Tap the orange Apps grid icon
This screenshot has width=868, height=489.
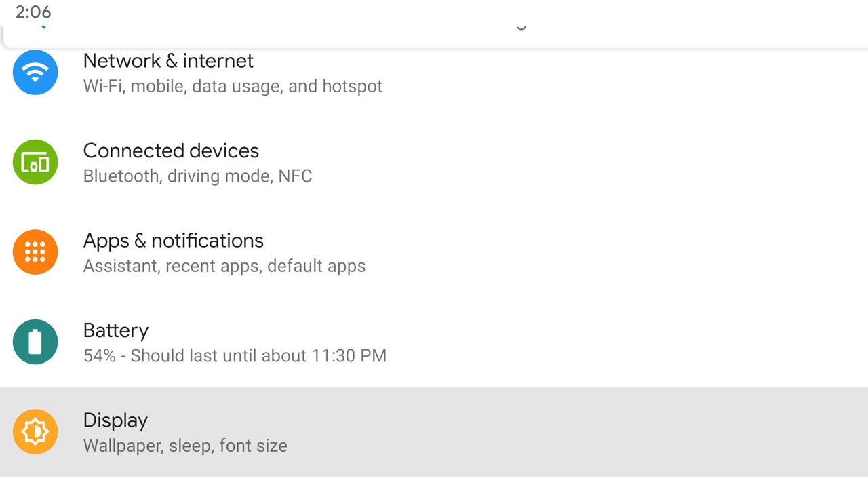(x=35, y=252)
